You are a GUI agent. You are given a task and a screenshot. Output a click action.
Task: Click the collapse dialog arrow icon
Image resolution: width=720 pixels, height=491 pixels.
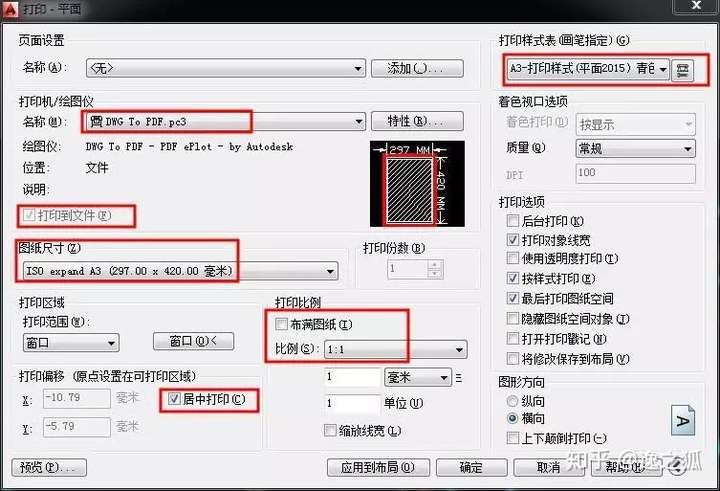coord(676,467)
